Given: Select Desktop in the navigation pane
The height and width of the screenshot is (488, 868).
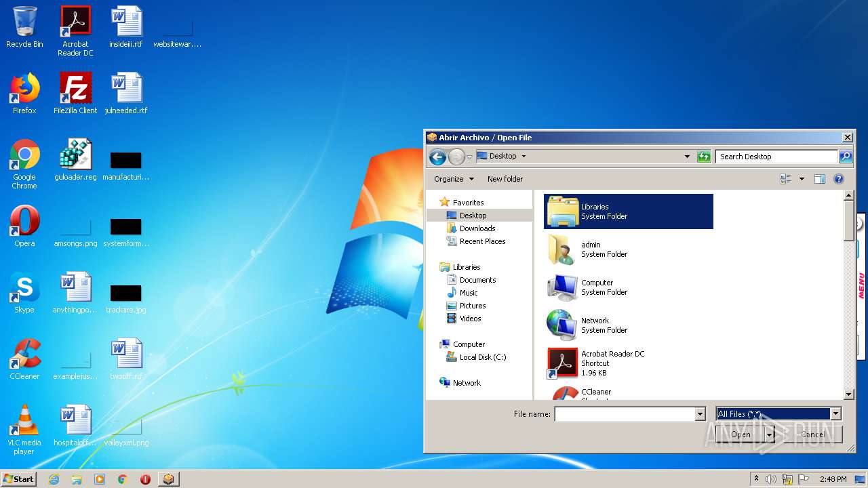Looking at the screenshot, I should point(473,216).
